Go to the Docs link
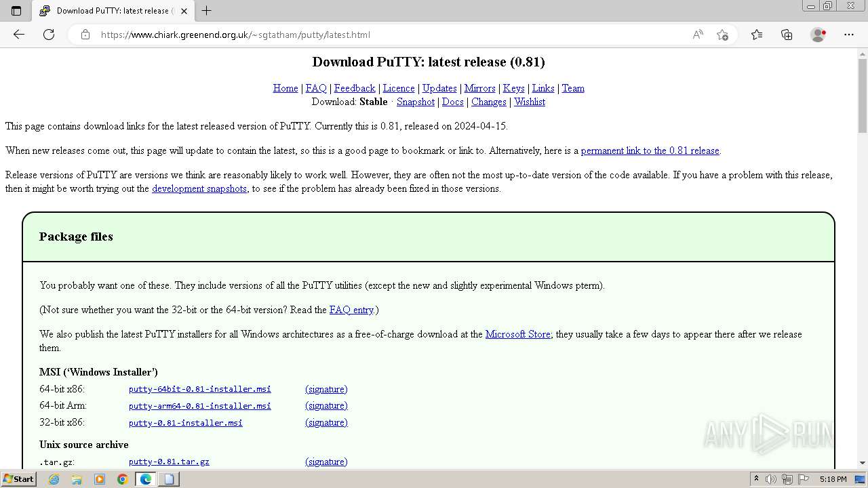 [x=453, y=102]
